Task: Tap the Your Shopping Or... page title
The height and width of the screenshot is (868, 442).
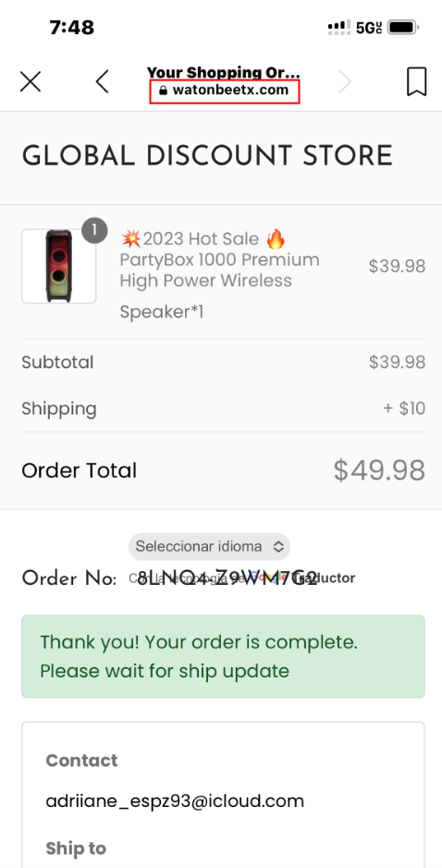Action: coord(224,72)
